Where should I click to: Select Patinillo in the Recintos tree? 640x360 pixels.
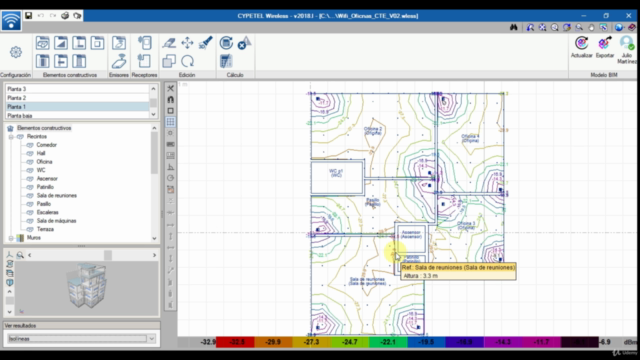[45, 187]
